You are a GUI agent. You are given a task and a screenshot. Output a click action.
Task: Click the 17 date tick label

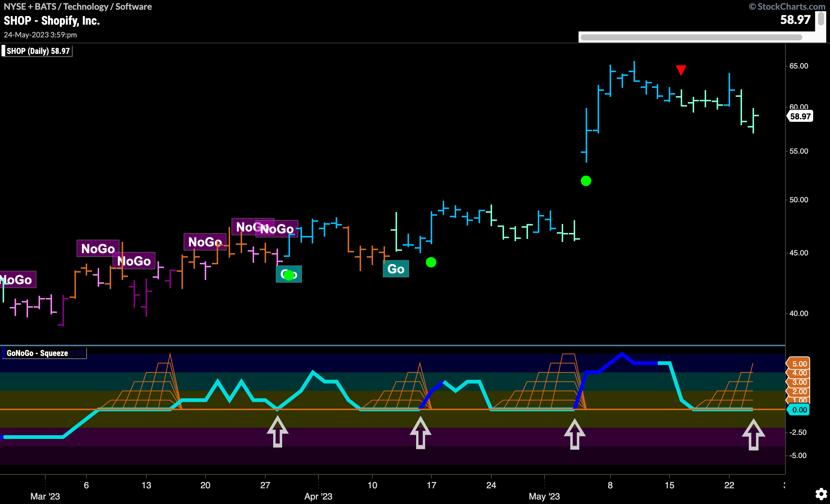(431, 485)
